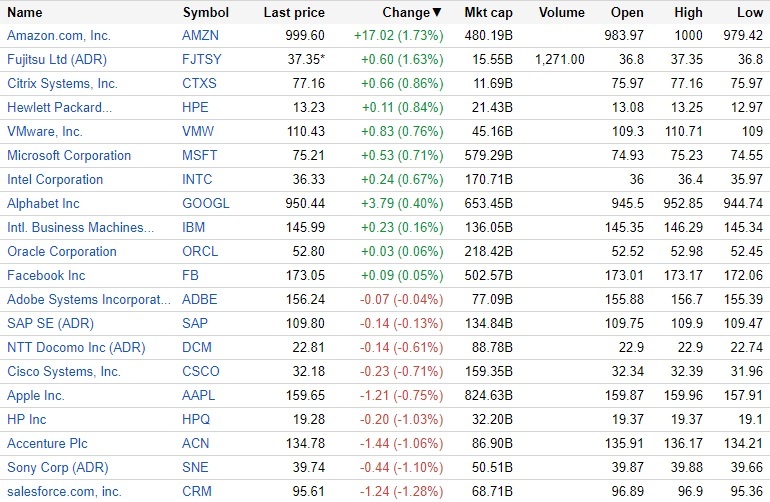Open the Apple Inc. company link

click(x=36, y=395)
